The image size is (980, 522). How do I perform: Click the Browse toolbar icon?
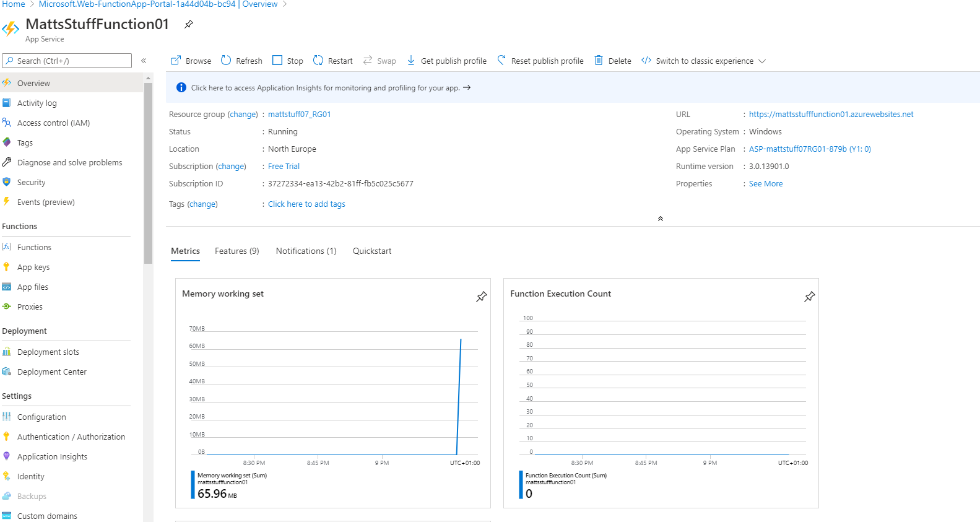tap(176, 60)
